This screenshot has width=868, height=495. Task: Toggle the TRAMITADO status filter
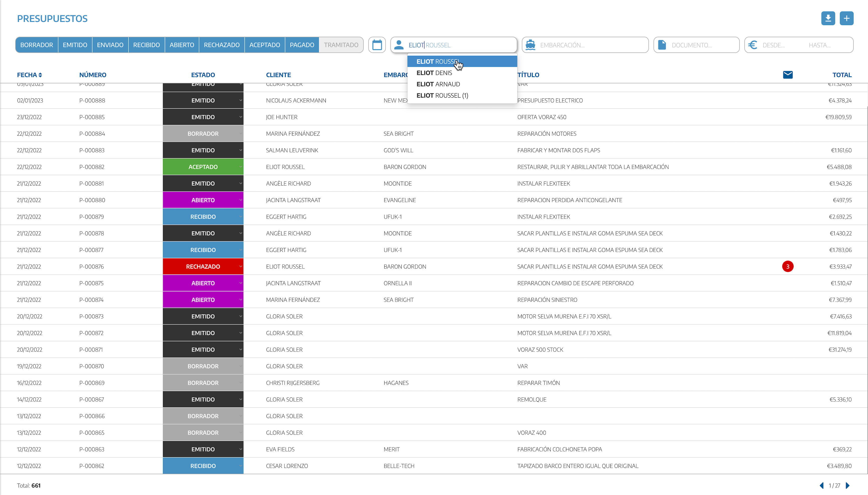coord(341,45)
